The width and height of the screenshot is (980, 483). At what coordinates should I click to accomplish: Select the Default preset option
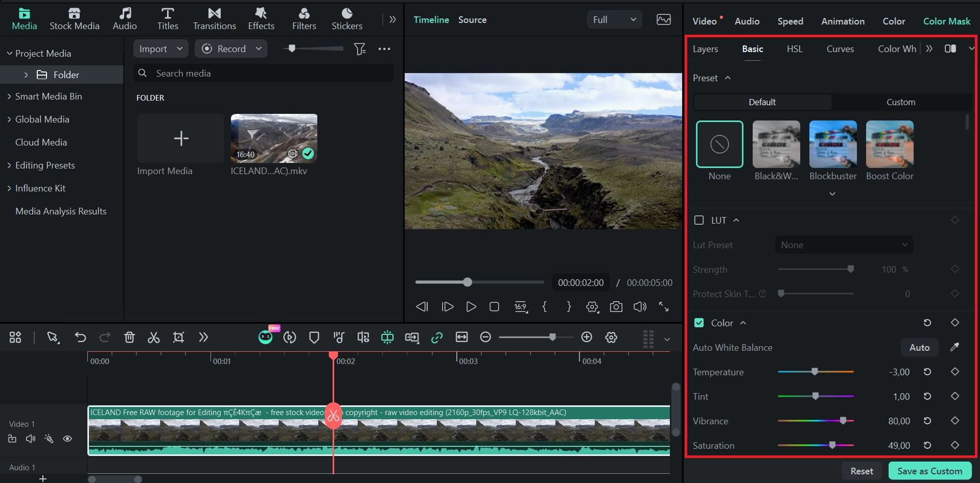tap(762, 102)
